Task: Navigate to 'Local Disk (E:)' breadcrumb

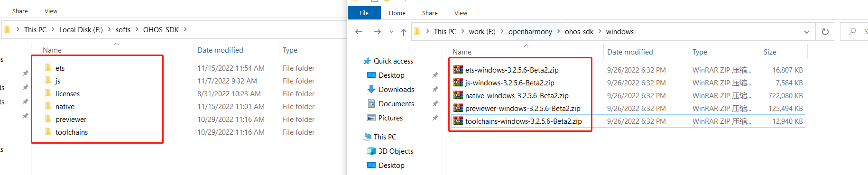Action: 81,29
